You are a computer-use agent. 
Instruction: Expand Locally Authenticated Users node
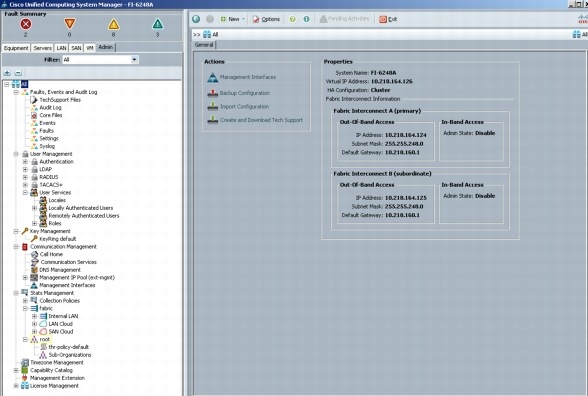(34, 208)
